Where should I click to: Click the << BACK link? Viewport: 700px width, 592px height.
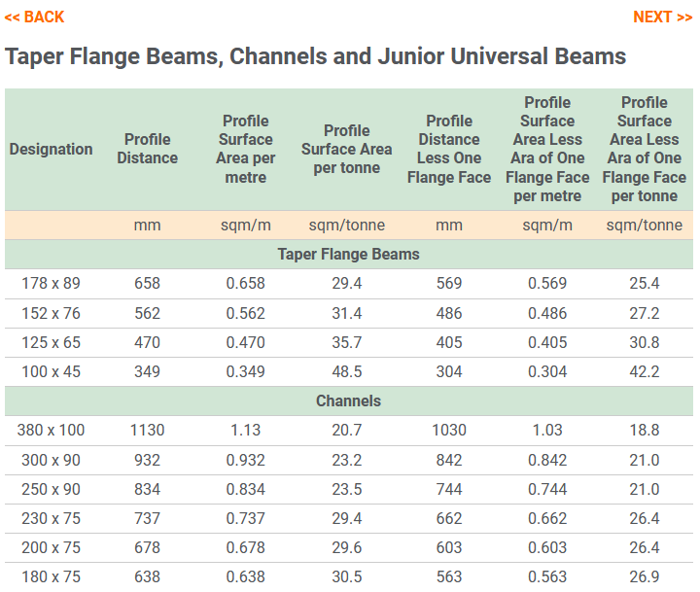click(34, 17)
